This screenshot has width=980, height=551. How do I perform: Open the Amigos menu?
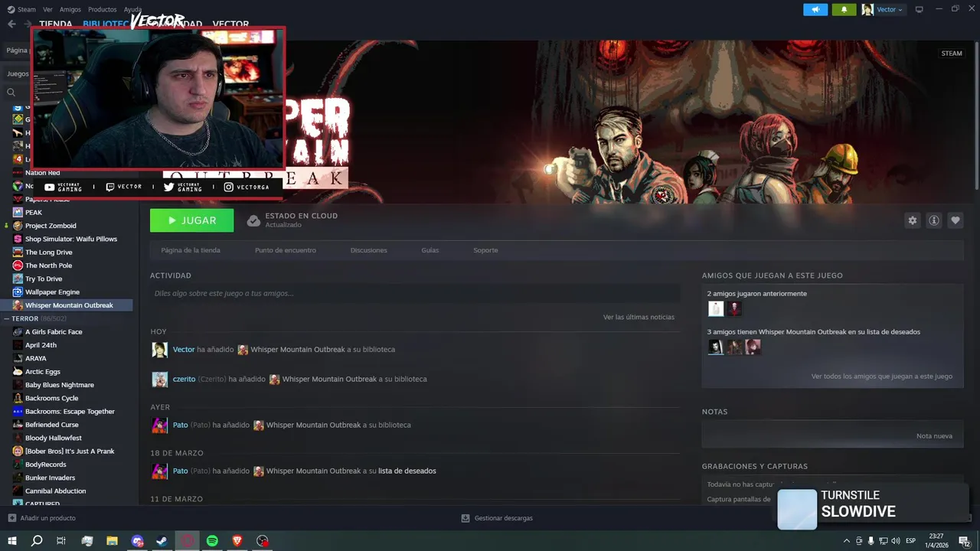pyautogui.click(x=70, y=9)
